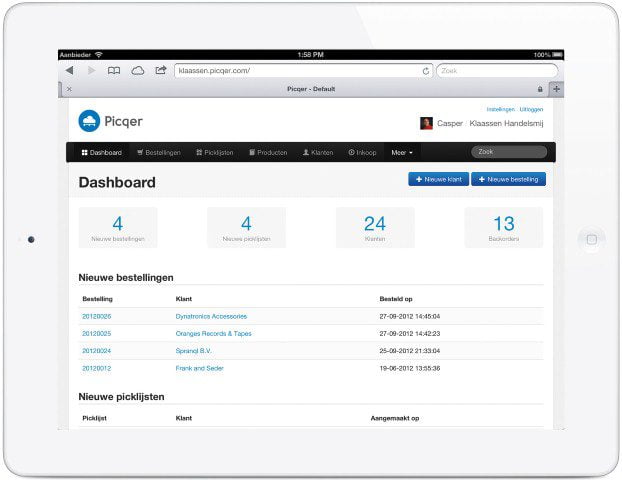Tap the share arrow icon

pos(161,70)
